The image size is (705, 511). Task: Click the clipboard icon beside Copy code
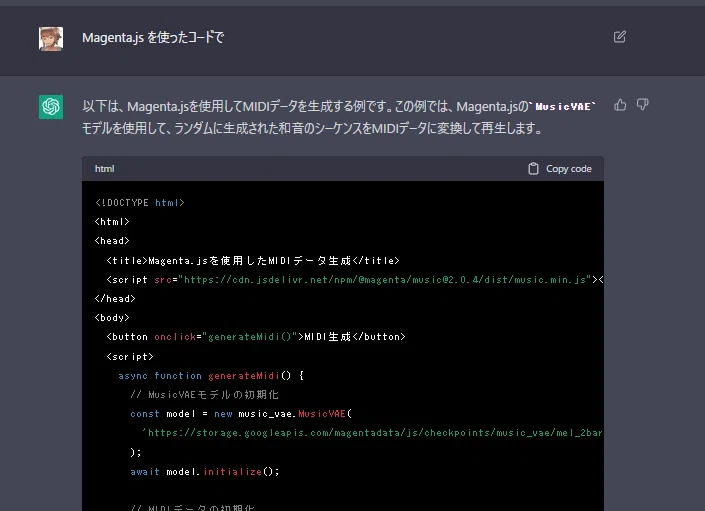point(533,169)
